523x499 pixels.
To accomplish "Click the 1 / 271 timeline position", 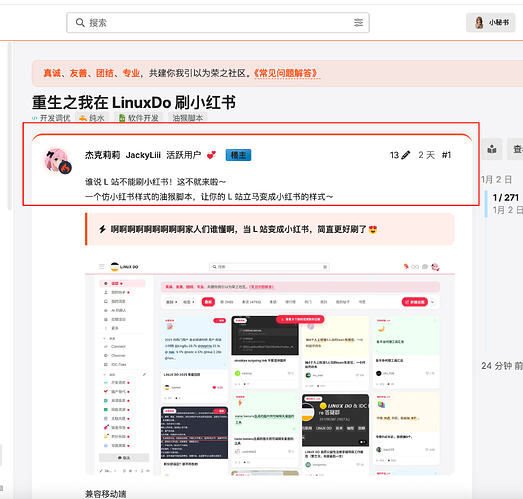I will pyautogui.click(x=506, y=198).
